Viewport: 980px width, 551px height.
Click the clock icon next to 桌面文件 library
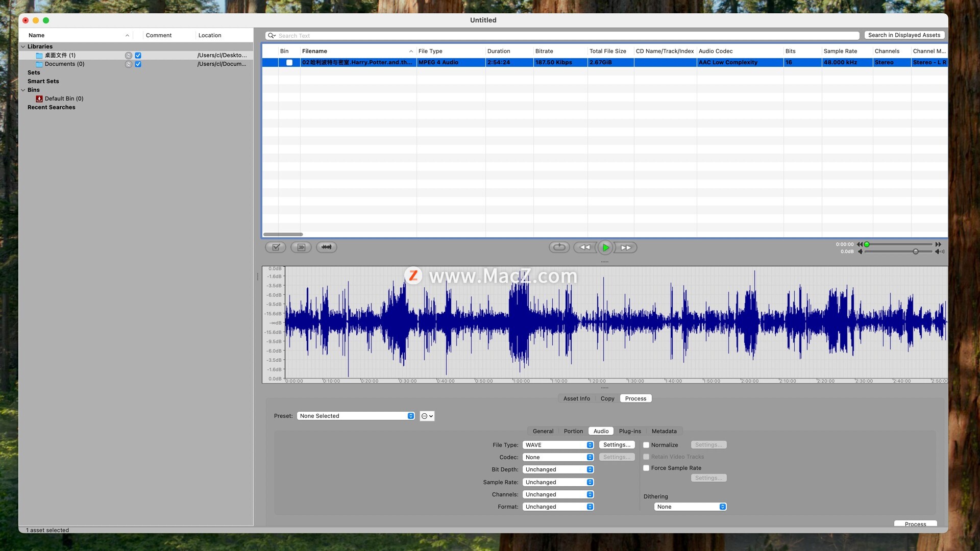129,56
